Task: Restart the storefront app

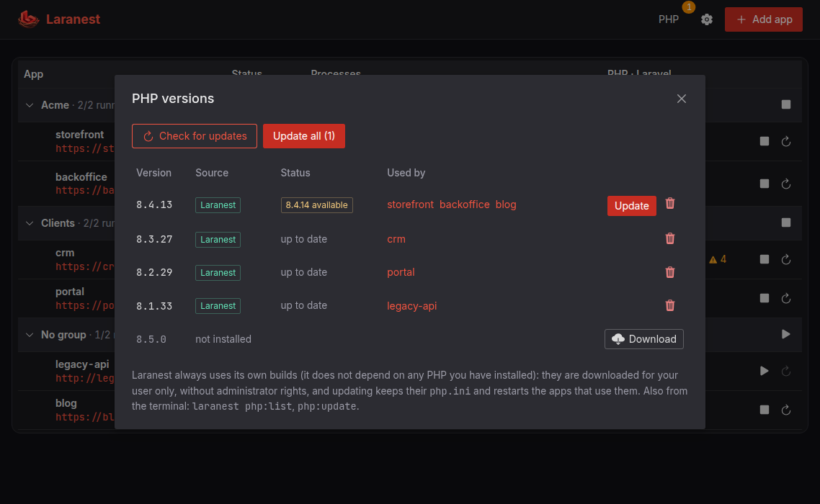Action: click(785, 141)
